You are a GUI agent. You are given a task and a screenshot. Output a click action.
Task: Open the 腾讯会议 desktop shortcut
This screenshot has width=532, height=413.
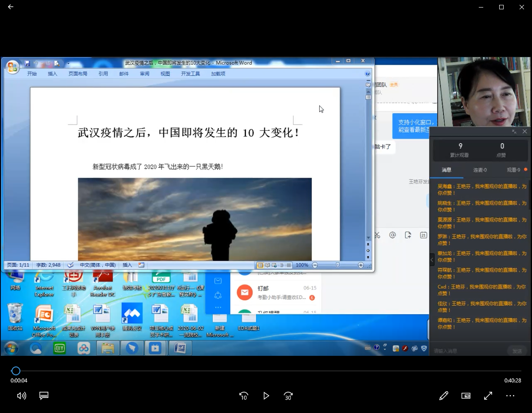[132, 318]
